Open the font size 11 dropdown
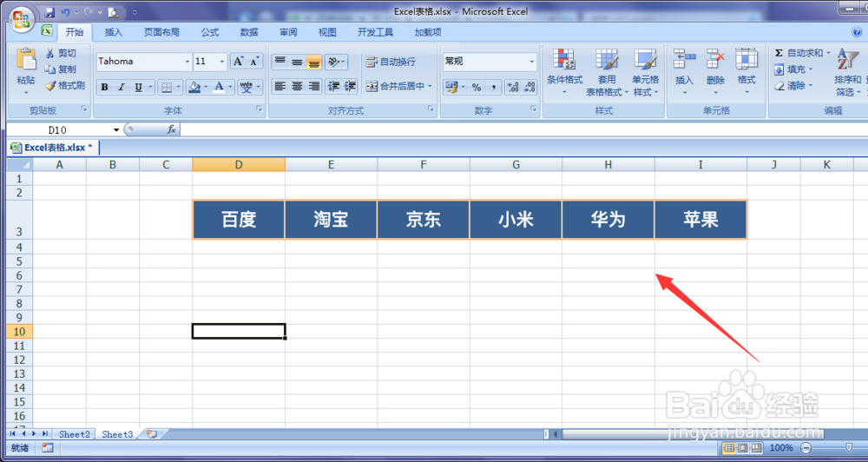This screenshot has height=462, width=868. tap(222, 62)
